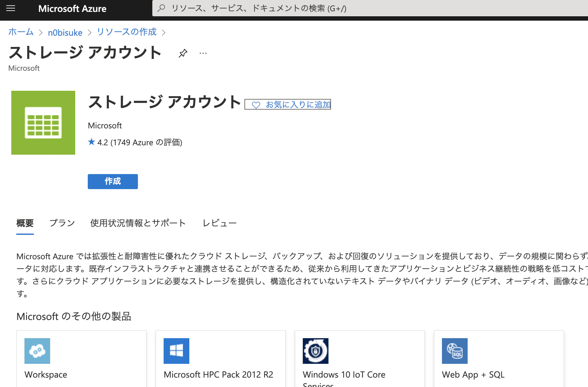The width and height of the screenshot is (588, 387).
Task: Go to リソースの作成 breadcrumb
Action: [127, 32]
